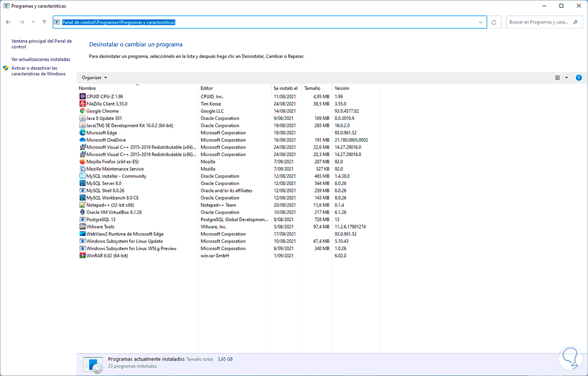
Task: Click MySQL Installer - Community icon
Action: pyautogui.click(x=82, y=176)
